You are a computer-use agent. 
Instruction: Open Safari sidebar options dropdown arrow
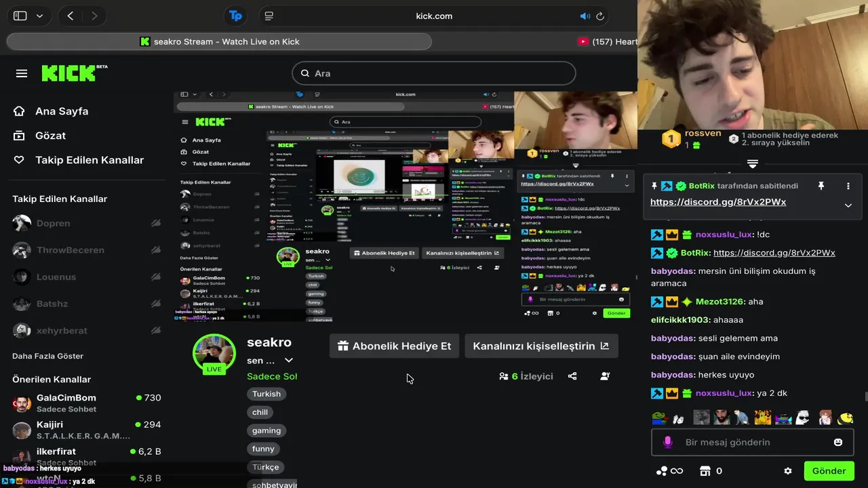(x=39, y=16)
